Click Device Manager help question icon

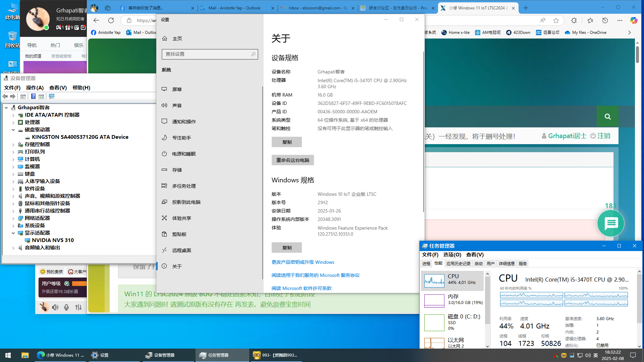point(33,96)
